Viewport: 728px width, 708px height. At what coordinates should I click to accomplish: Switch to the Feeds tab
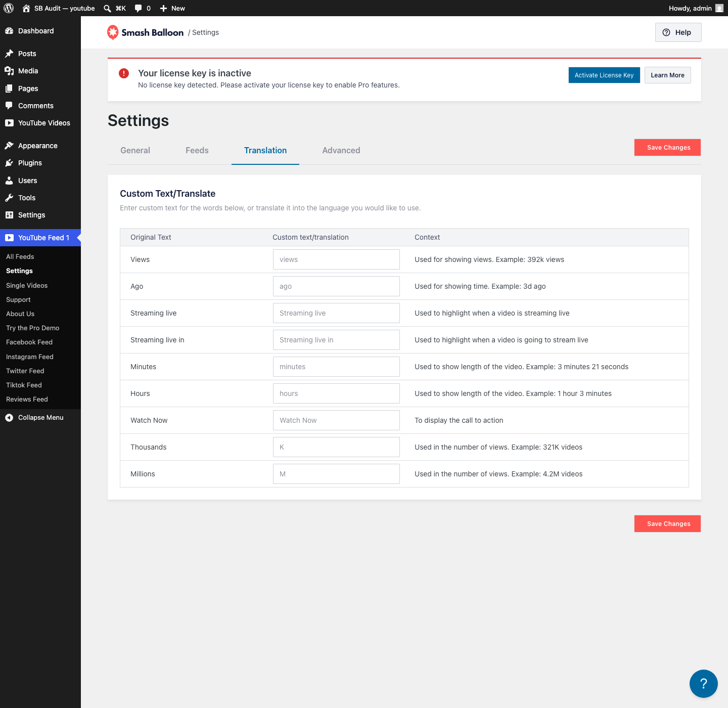[x=197, y=150]
